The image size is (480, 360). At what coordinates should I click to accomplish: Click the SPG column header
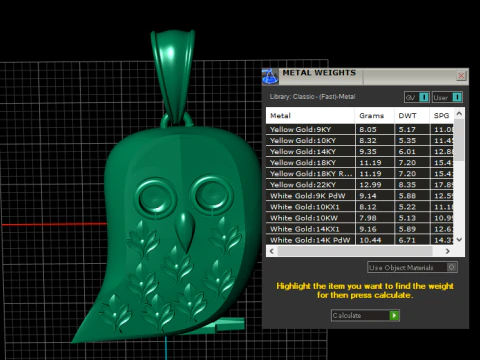tap(442, 116)
